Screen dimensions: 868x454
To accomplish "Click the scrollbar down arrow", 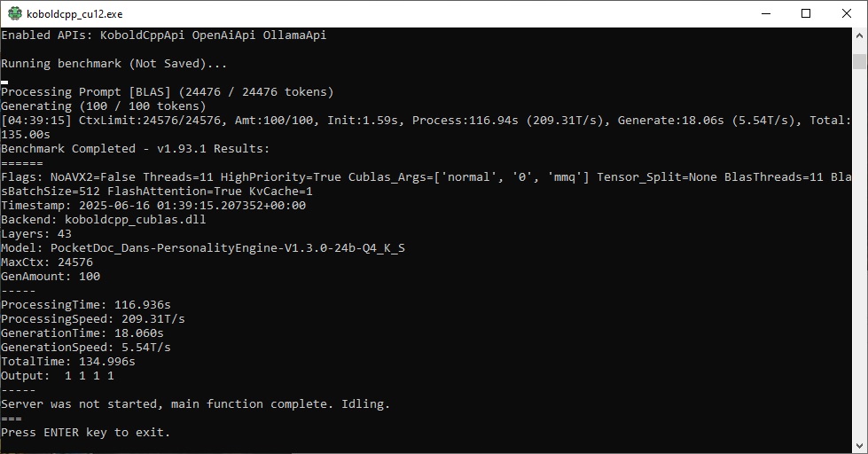I will tap(859, 446).
